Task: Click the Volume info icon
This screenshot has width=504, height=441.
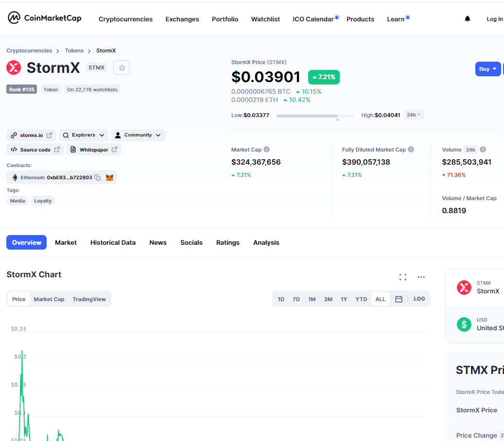Action: [x=483, y=150]
